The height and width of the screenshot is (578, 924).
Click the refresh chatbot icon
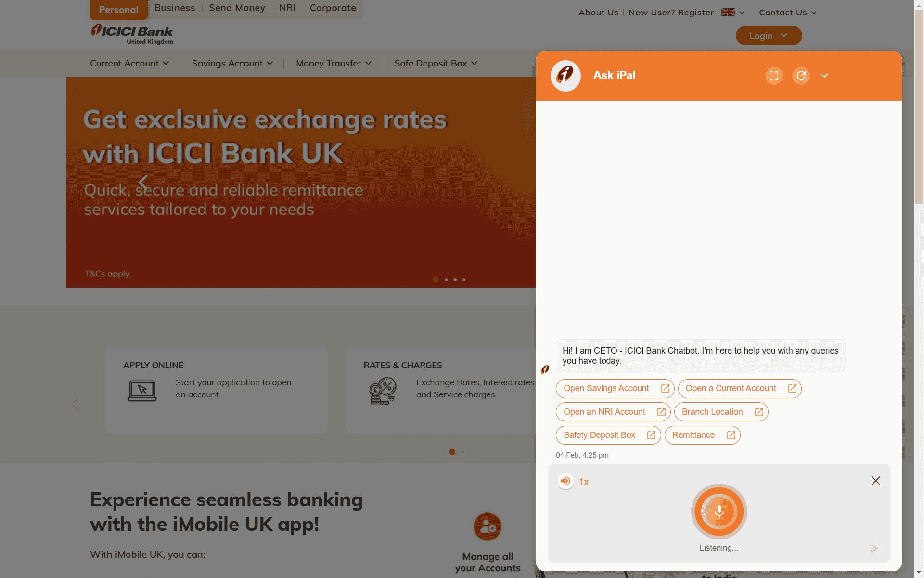801,75
